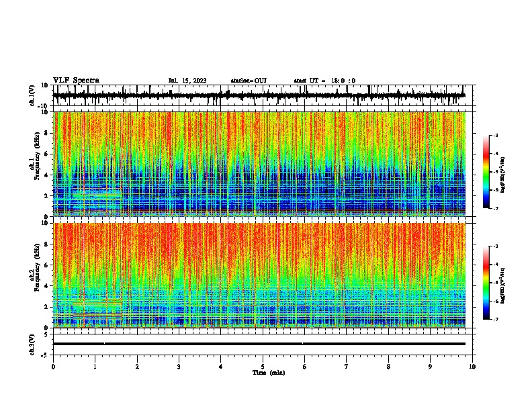
Task: Select the date text "Jul 15, 2023"
Action: [x=187, y=81]
